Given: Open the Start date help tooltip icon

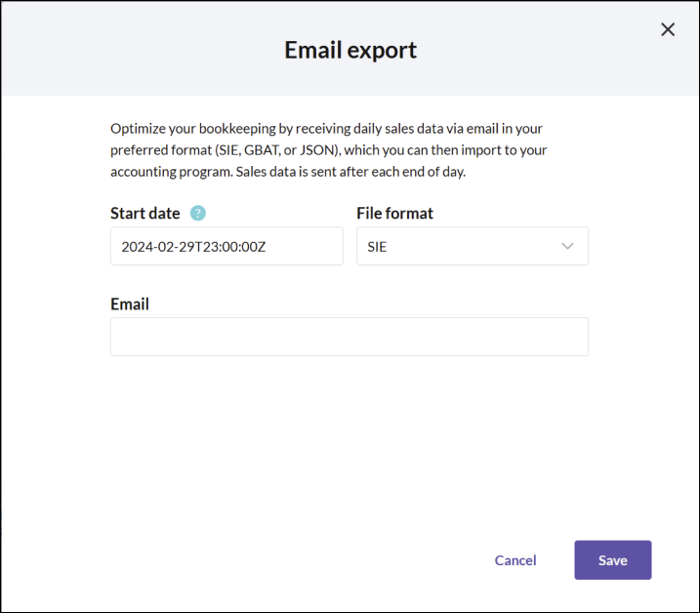Looking at the screenshot, I should point(198,213).
